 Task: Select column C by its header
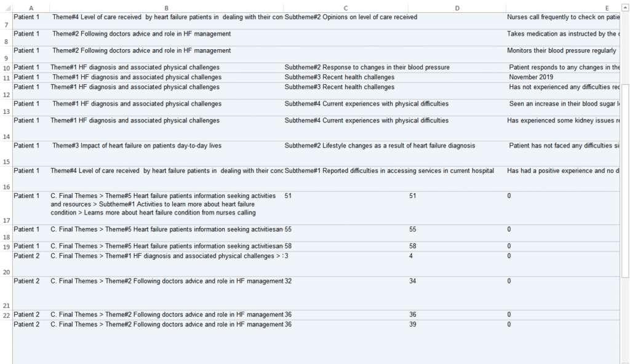pos(346,8)
